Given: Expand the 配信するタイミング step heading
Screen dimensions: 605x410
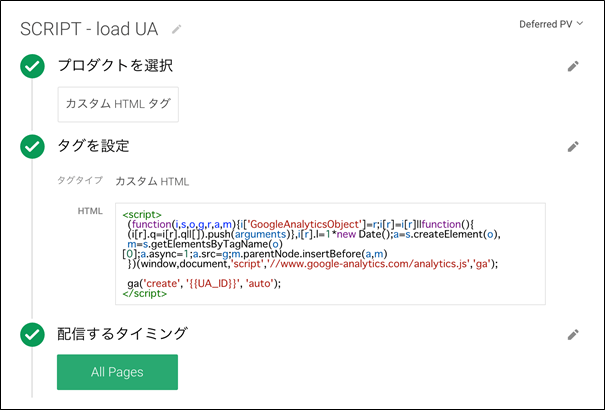Looking at the screenshot, I should (x=121, y=334).
